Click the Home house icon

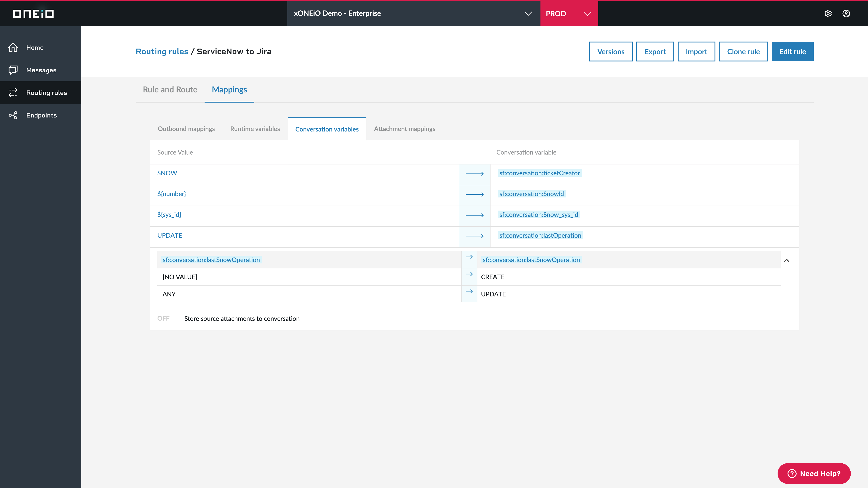click(13, 47)
